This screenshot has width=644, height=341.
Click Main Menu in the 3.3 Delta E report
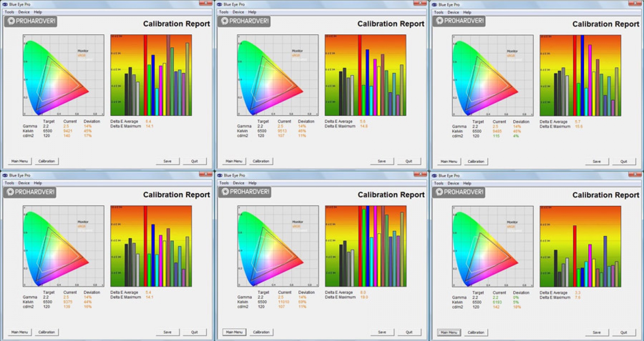[449, 332]
